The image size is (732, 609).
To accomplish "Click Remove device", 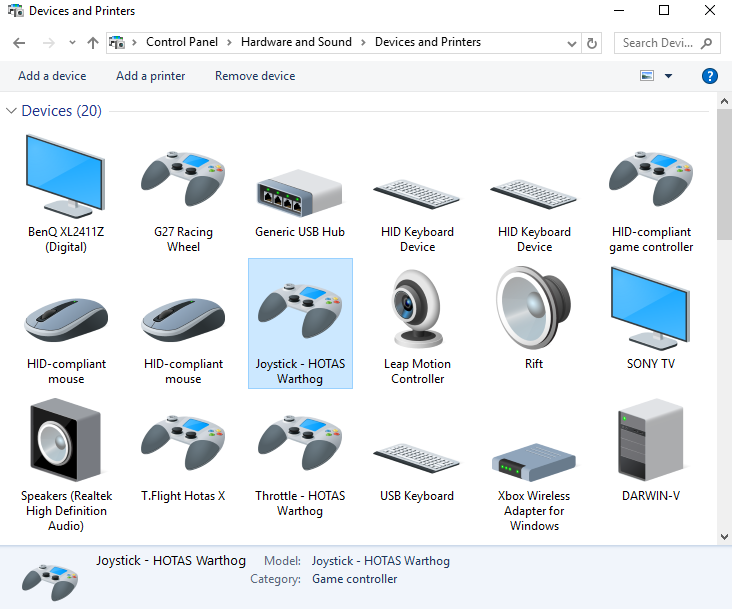I will coord(255,76).
